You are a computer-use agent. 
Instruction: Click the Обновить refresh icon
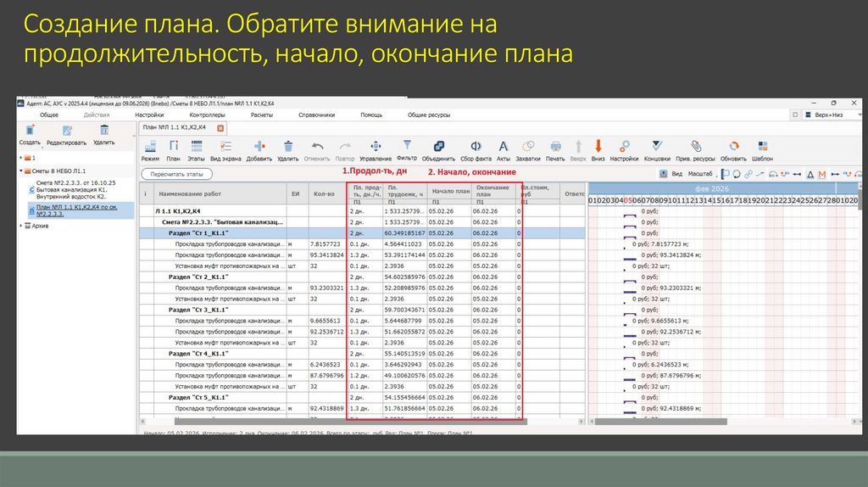point(733,146)
